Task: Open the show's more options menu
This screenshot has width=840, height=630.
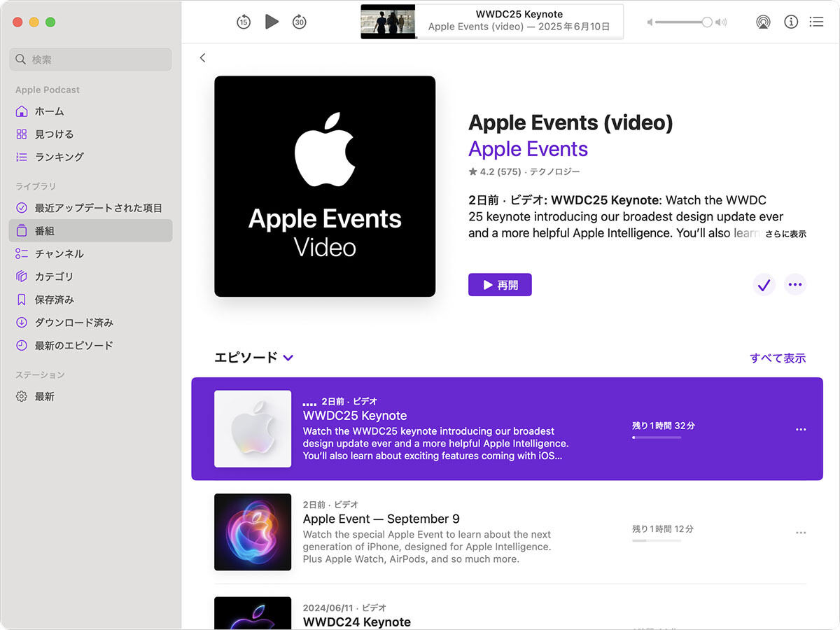Action: tap(794, 285)
